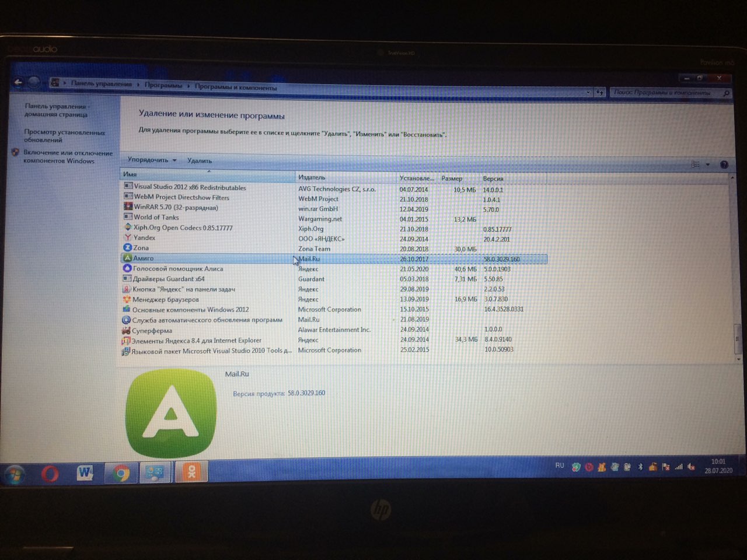Image resolution: width=747 pixels, height=560 pixels.
Task: Click Alawar Entertainment Inc. publisher cell
Action: pyautogui.click(x=334, y=330)
